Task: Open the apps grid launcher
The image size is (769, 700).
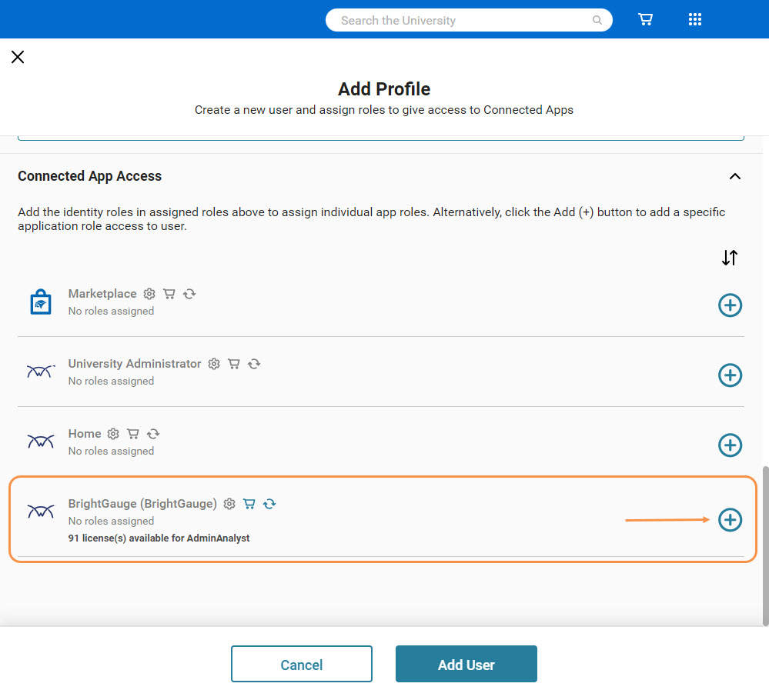Action: (694, 20)
